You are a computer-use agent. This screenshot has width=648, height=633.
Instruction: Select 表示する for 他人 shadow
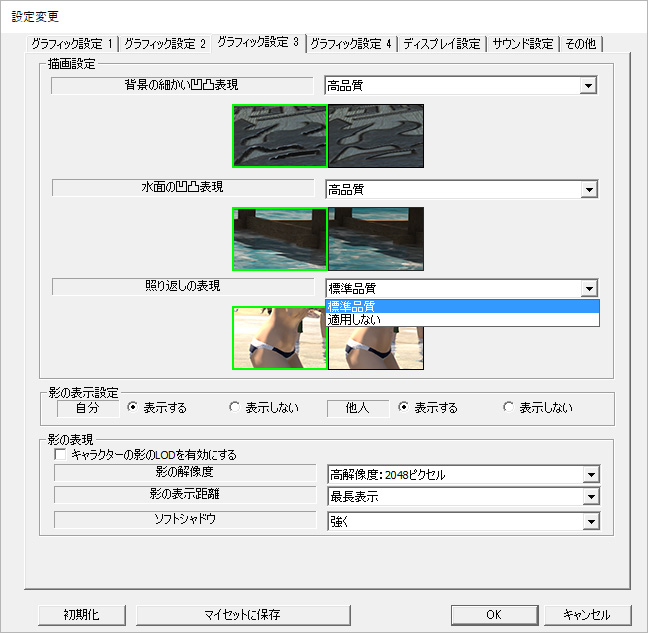(x=428, y=407)
